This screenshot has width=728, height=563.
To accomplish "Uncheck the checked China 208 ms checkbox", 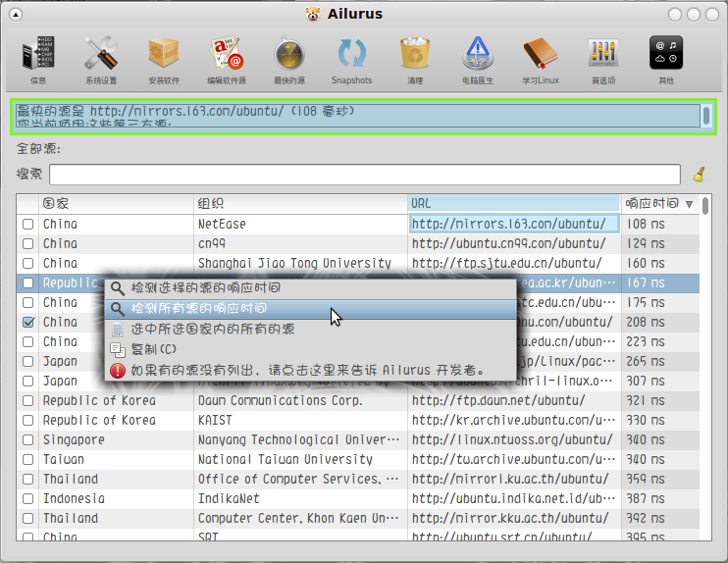I will [x=27, y=322].
